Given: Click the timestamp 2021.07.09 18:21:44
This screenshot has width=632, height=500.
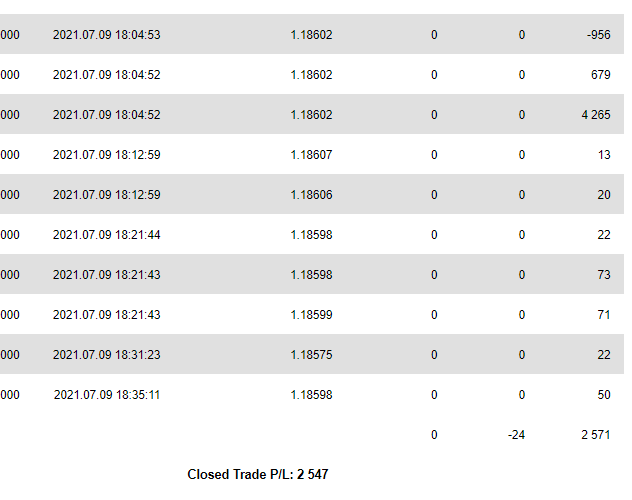Looking at the screenshot, I should click(x=106, y=235).
